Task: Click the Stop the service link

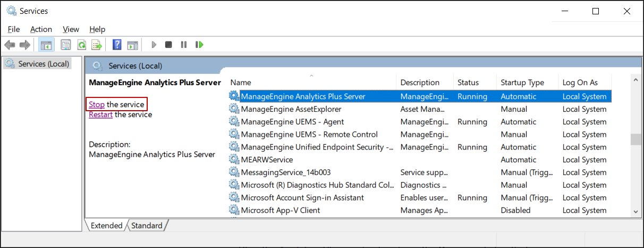Action: pyautogui.click(x=97, y=105)
